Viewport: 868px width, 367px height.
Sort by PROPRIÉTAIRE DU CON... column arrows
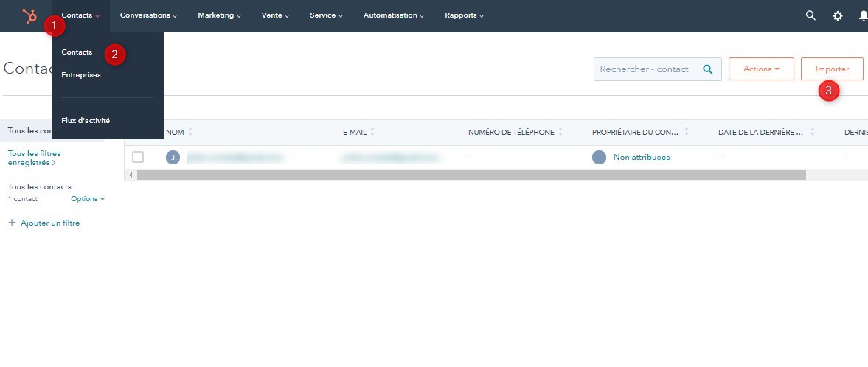pos(687,133)
